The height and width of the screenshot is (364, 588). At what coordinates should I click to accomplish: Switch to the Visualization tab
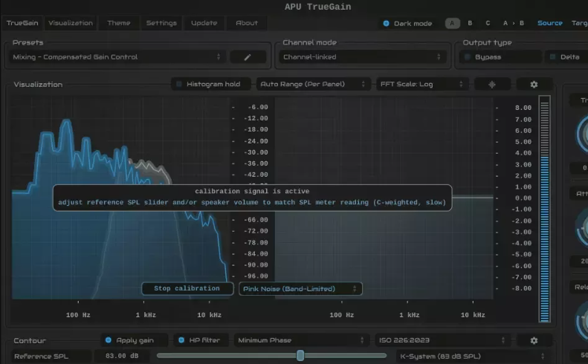pyautogui.click(x=71, y=23)
